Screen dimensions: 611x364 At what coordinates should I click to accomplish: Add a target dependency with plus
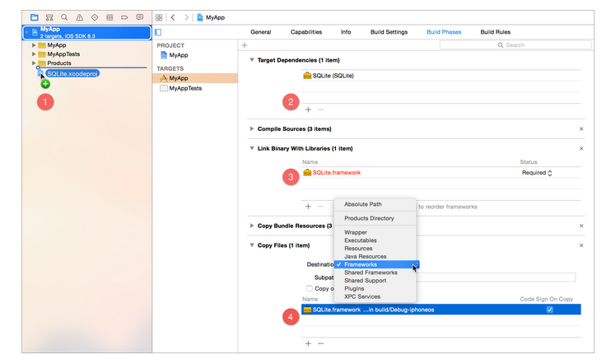click(308, 110)
